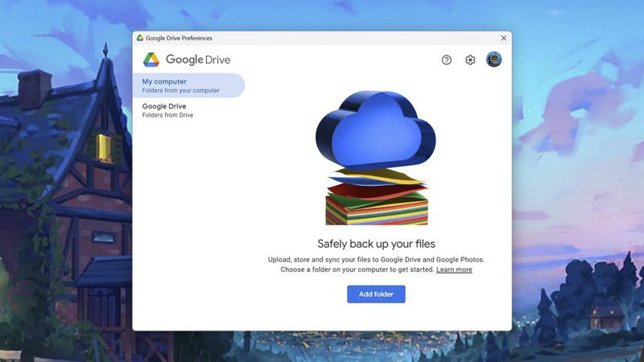Click the 'Folders from your computer' subtitle
Image resolution: width=644 pixels, height=362 pixels.
coord(180,90)
